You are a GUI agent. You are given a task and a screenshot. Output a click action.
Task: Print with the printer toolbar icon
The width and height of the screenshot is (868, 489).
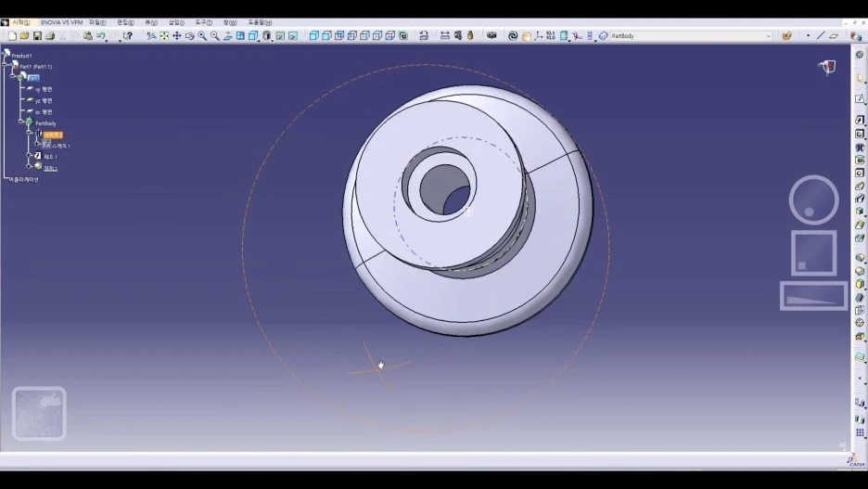(x=50, y=36)
